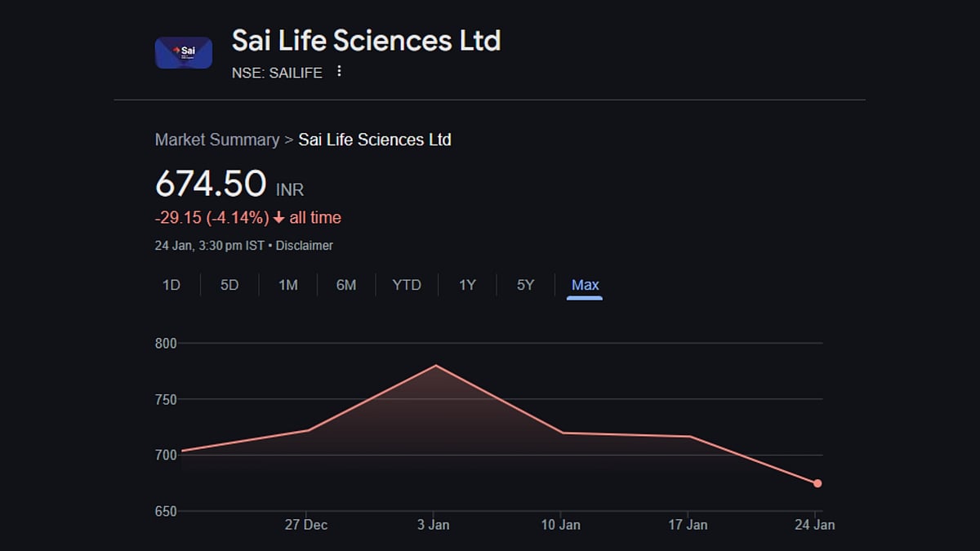Click the 17 Jan date axis label
This screenshot has height=551, width=980.
pyautogui.click(x=688, y=524)
